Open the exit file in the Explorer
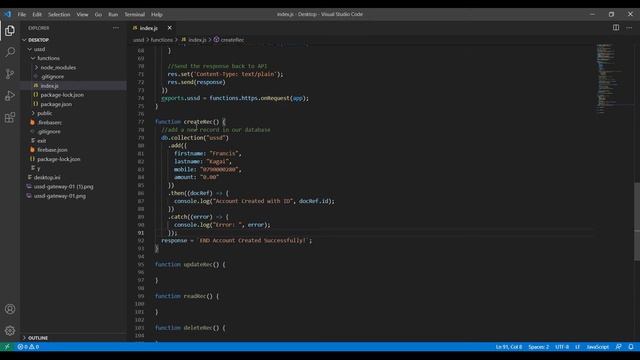Viewport: 640px width, 360px height. click(x=41, y=141)
